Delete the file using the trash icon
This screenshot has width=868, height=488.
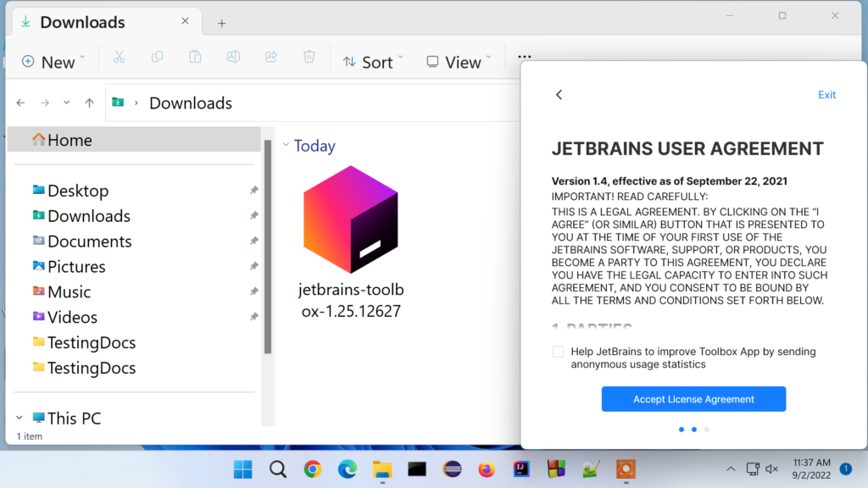pyautogui.click(x=309, y=57)
